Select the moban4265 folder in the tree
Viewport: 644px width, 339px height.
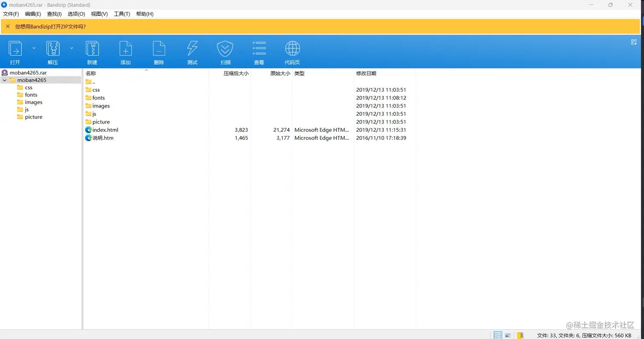tap(32, 80)
